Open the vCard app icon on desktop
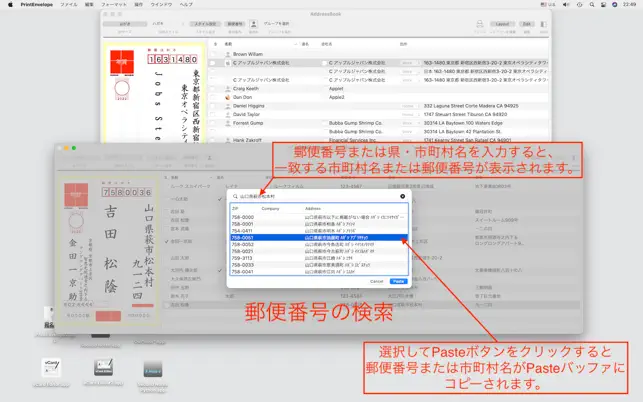643x402 pixels. pyautogui.click(x=51, y=368)
